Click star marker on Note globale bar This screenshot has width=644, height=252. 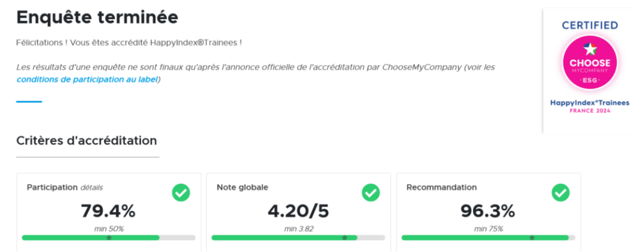[x=345, y=237]
